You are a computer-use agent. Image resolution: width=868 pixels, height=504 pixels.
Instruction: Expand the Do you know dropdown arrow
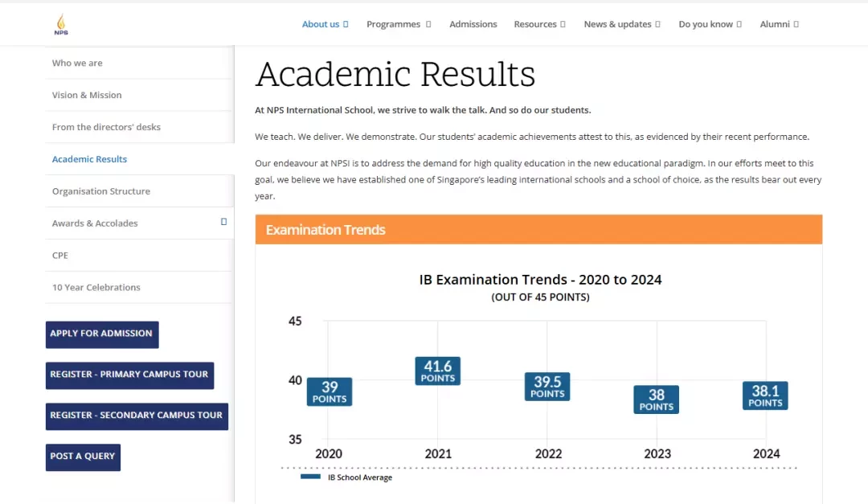(739, 24)
